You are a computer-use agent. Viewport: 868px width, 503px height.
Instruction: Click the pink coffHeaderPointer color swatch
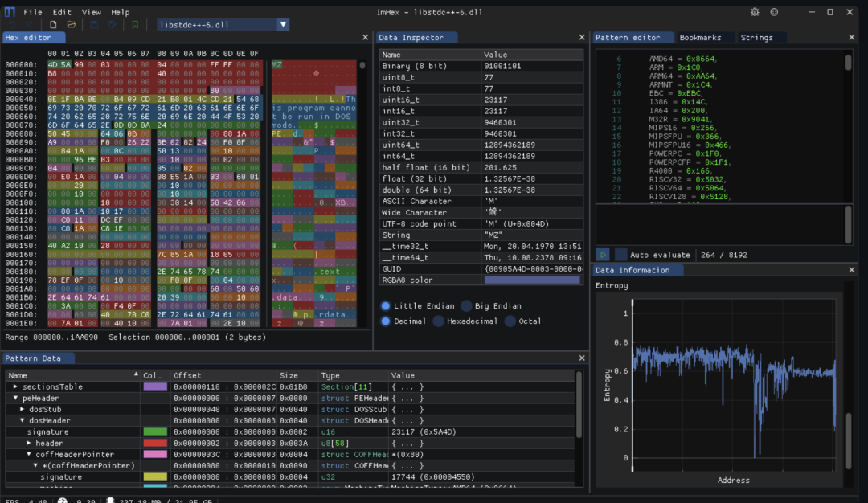pos(155,454)
